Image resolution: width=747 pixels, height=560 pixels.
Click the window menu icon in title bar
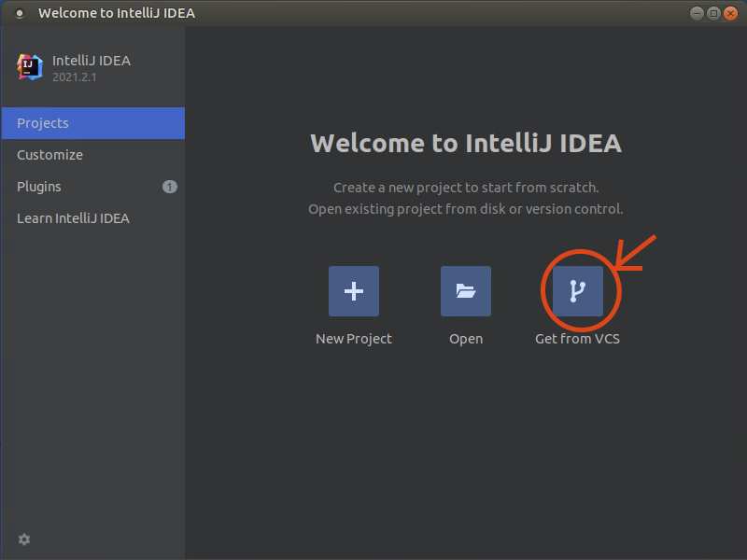(x=20, y=13)
